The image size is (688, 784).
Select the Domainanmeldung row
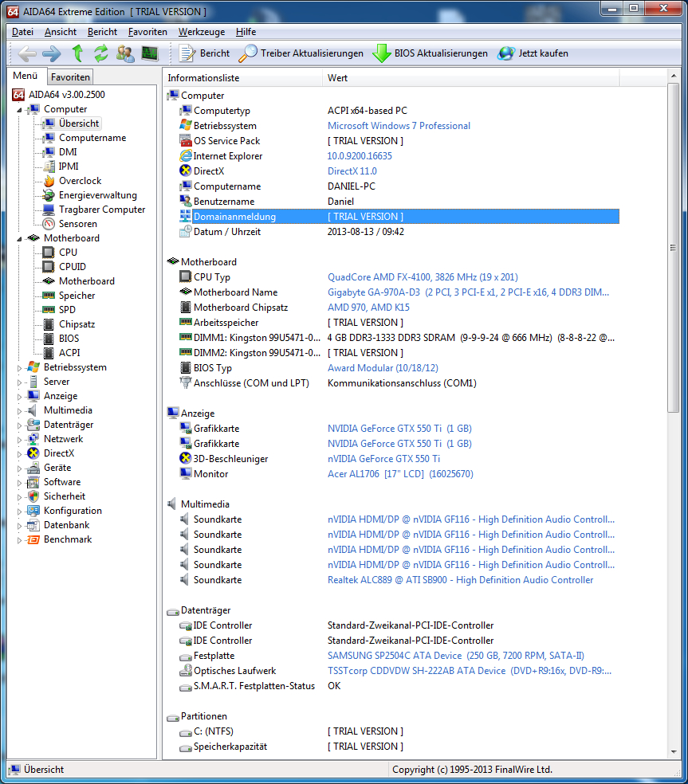[x=399, y=217]
